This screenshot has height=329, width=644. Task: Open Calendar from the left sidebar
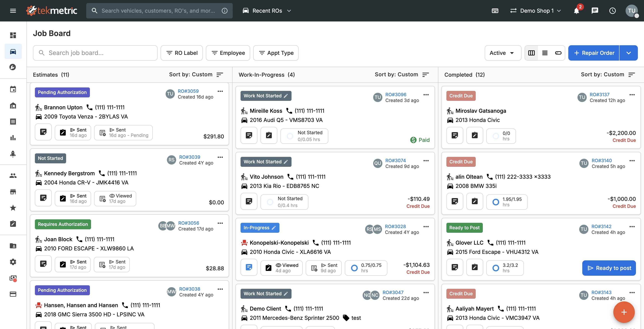coord(13,89)
